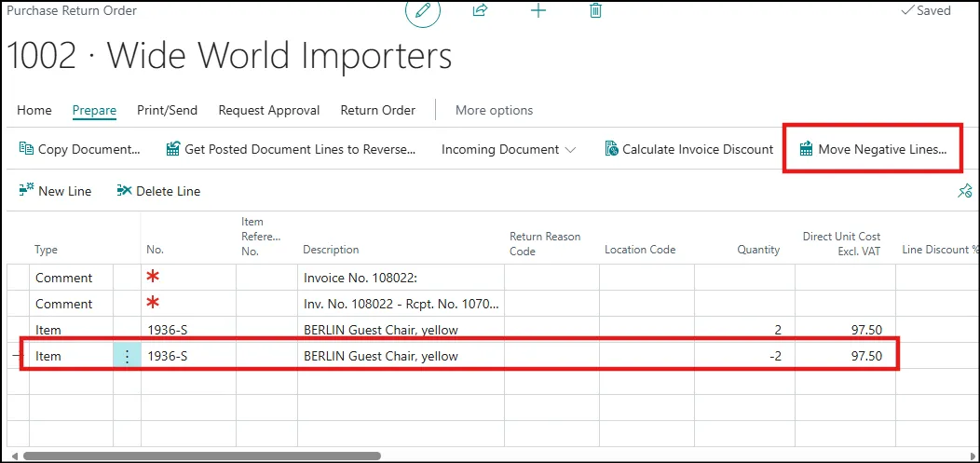Click the plus new document icon
The width and height of the screenshot is (980, 463).
pos(538,10)
